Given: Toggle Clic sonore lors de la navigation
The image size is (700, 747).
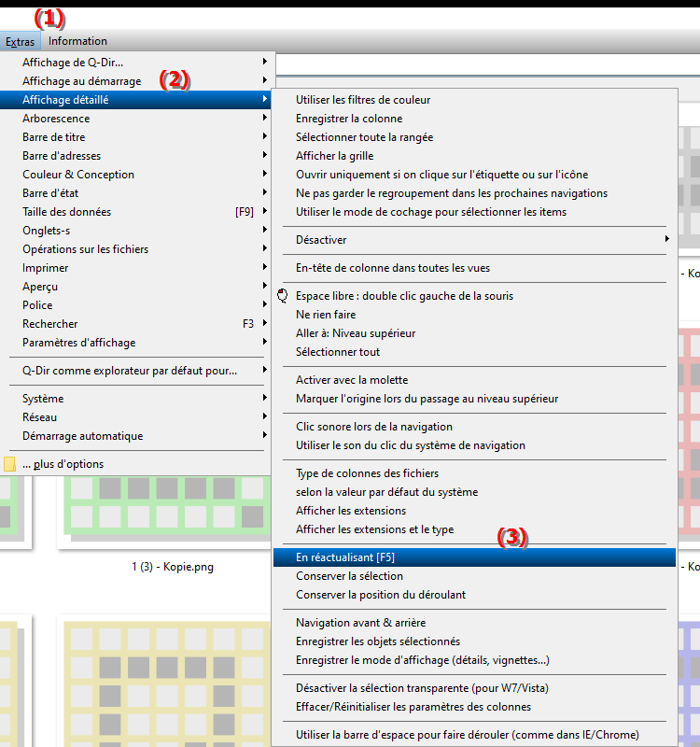Looking at the screenshot, I should coord(474,427).
